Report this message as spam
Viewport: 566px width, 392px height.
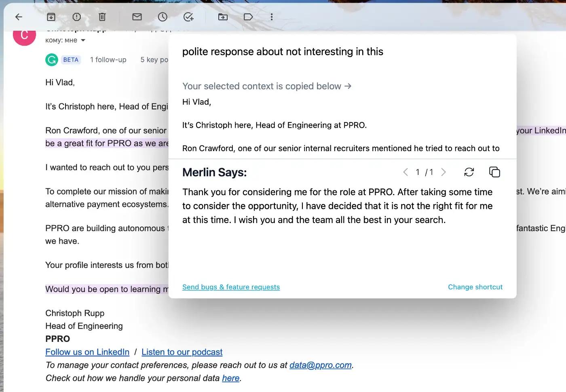tap(76, 17)
